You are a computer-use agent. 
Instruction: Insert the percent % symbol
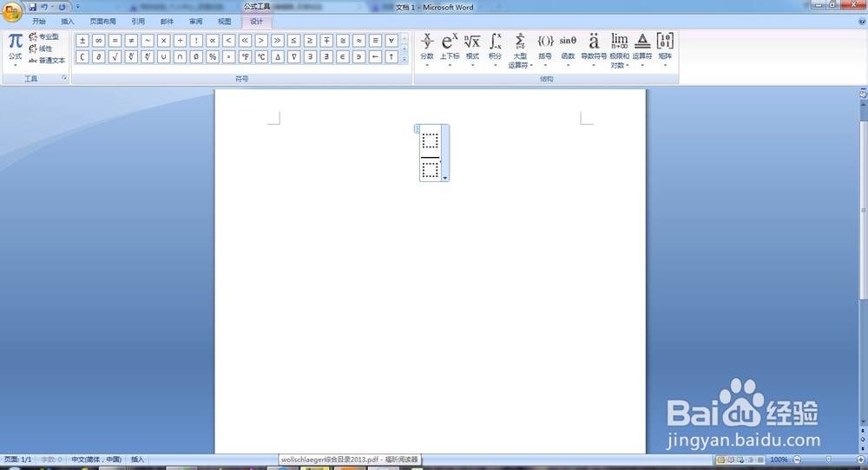click(213, 56)
